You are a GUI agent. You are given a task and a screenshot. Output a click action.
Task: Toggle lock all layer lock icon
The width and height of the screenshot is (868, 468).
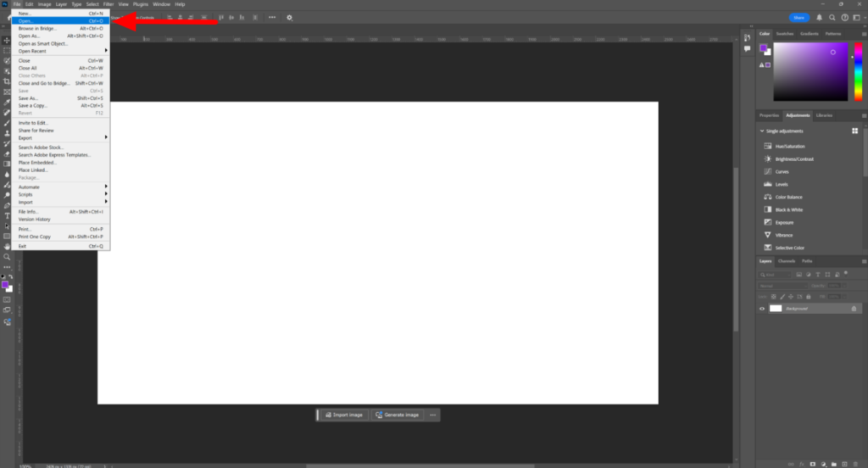808,297
